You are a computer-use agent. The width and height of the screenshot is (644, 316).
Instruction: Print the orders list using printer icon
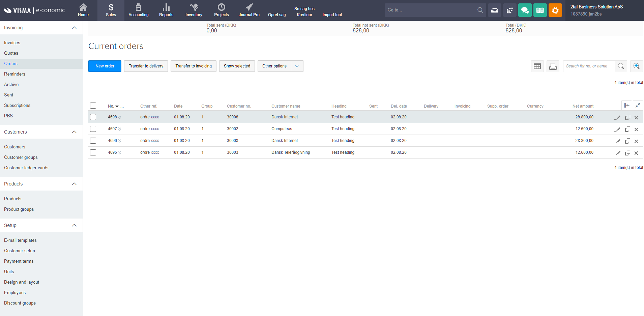(553, 66)
